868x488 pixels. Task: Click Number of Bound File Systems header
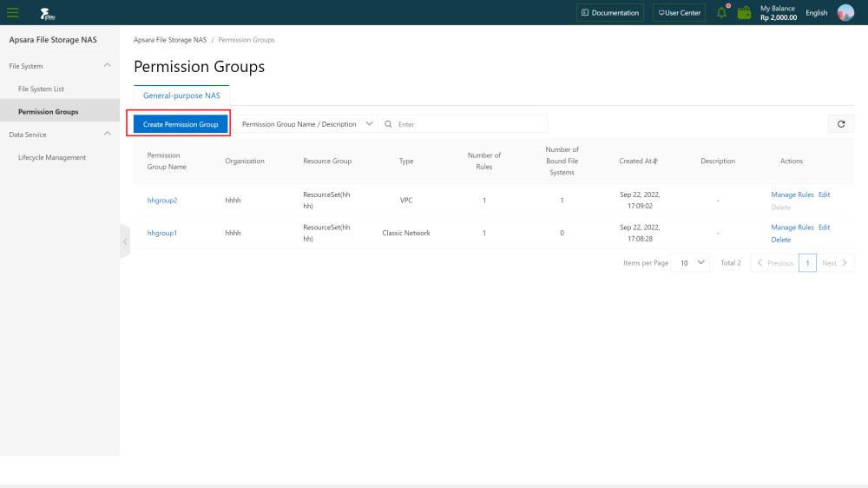562,161
